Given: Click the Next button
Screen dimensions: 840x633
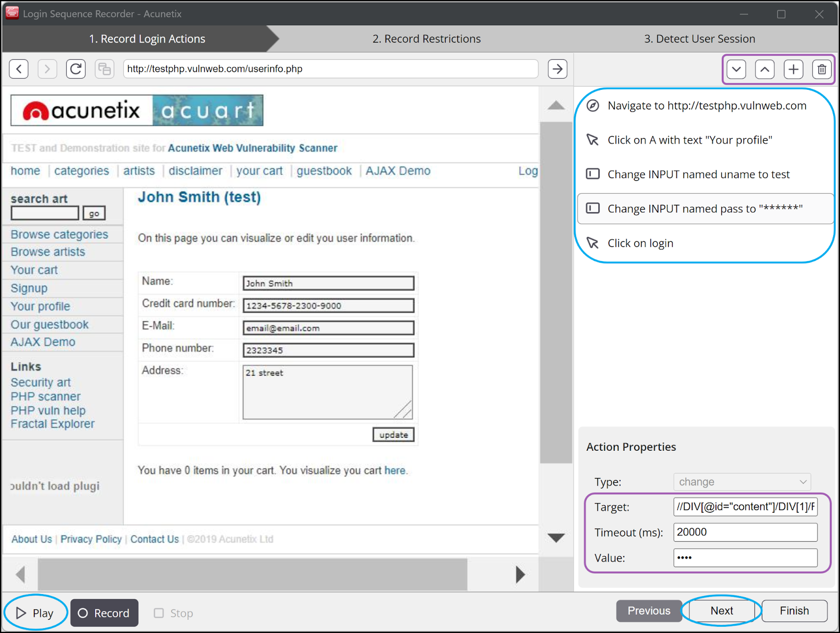Looking at the screenshot, I should pyautogui.click(x=722, y=611).
